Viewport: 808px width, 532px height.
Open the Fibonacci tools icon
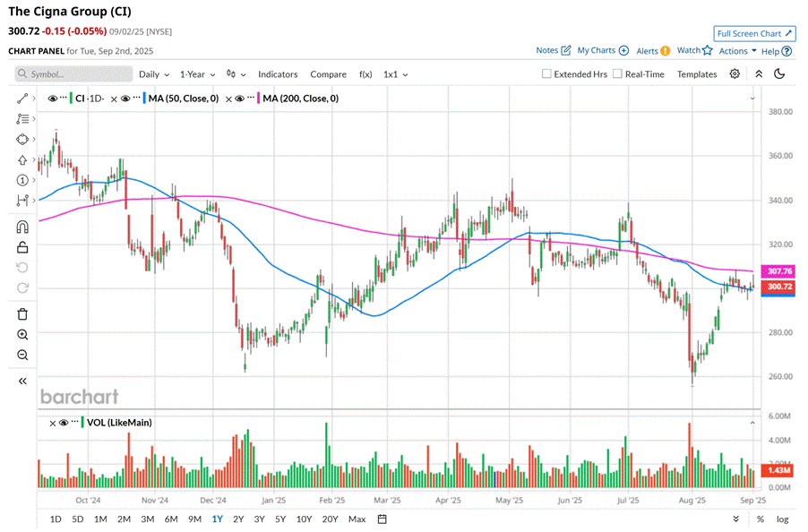[x=22, y=119]
